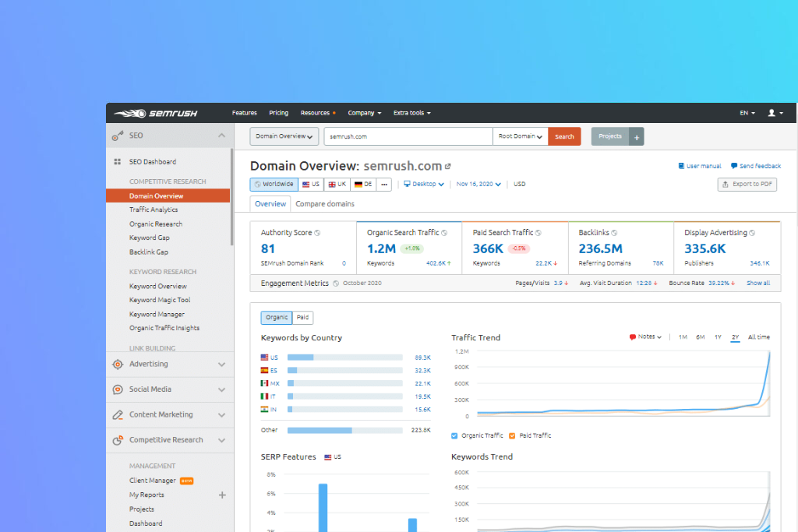Open the Domain Overview dropdown
The width and height of the screenshot is (798, 532).
284,136
